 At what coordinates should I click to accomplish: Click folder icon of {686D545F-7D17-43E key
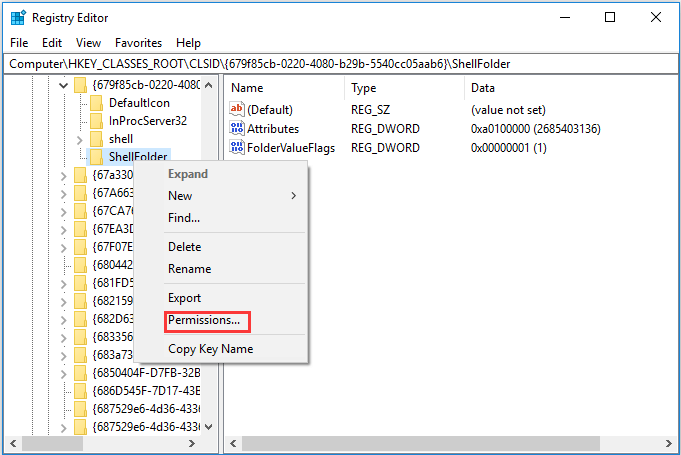[80, 391]
